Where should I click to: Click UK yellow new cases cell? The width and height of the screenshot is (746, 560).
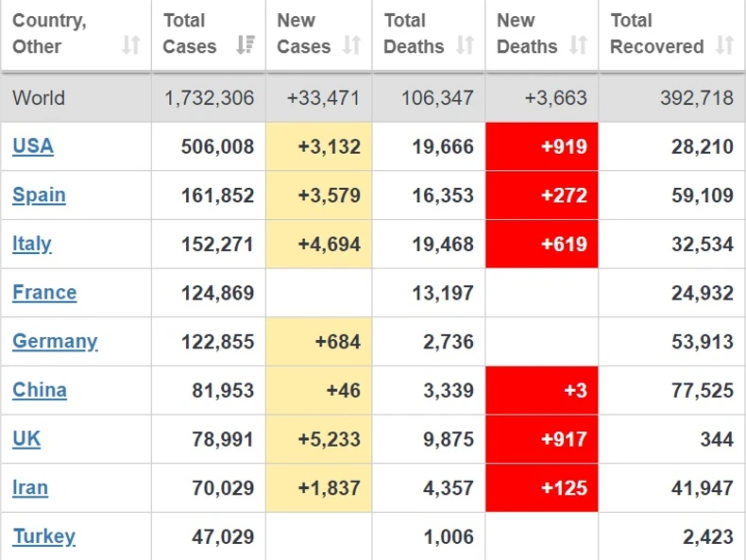click(319, 439)
